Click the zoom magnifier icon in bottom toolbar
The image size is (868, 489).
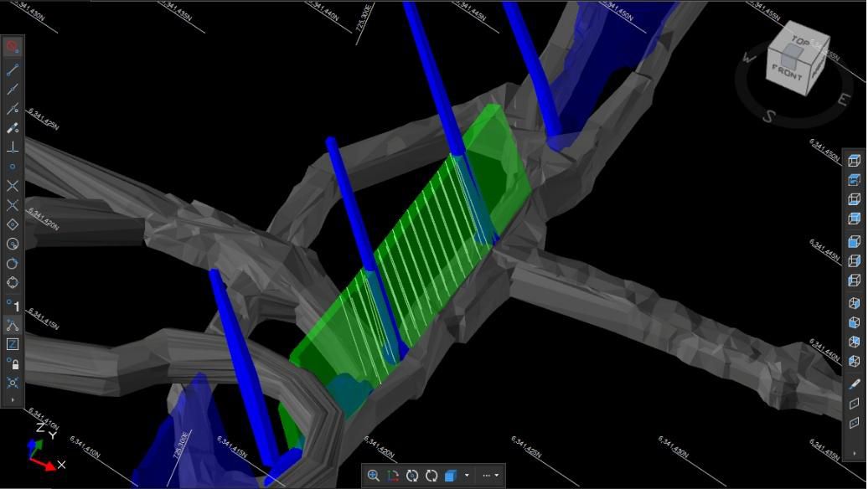(374, 476)
